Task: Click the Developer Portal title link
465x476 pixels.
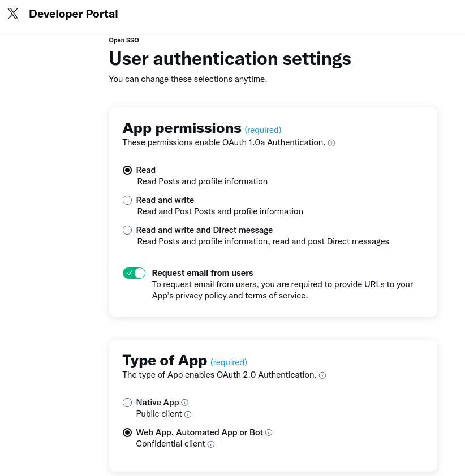Action: coord(74,14)
